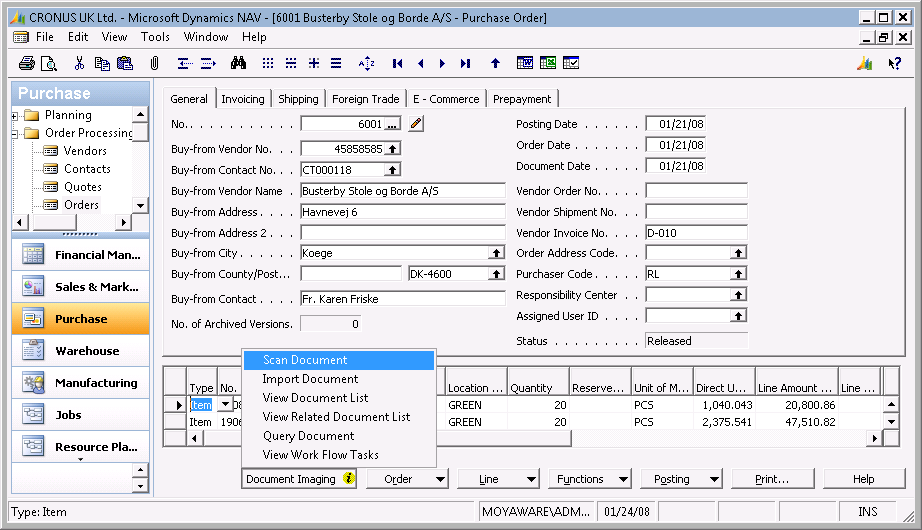Click the colorful Dynamics icon near help cursor
The height and width of the screenshot is (530, 922).
(864, 64)
